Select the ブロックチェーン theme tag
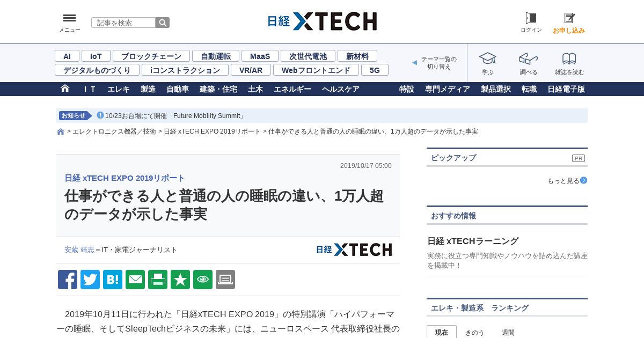This screenshot has width=644, height=338. (x=151, y=56)
